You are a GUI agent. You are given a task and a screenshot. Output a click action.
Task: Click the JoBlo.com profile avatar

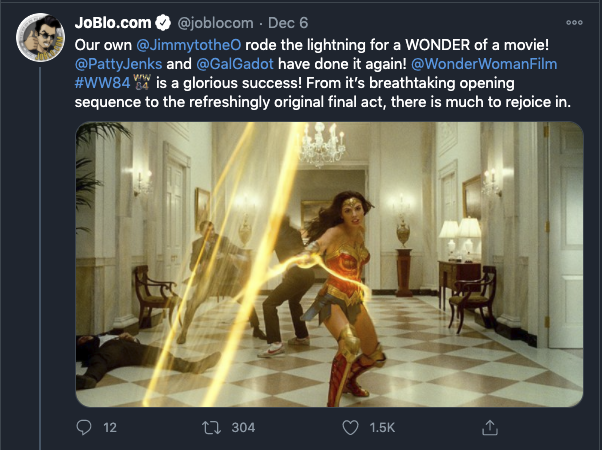40,38
